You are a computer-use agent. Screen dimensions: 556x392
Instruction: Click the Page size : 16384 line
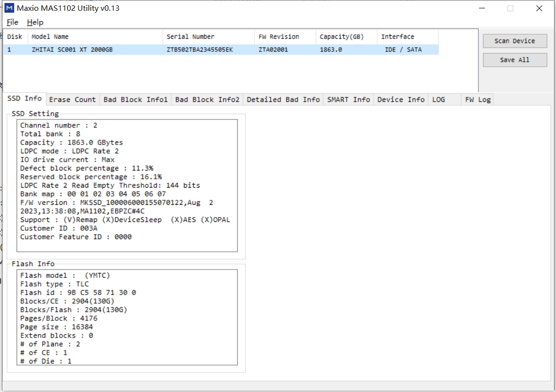pos(56,327)
